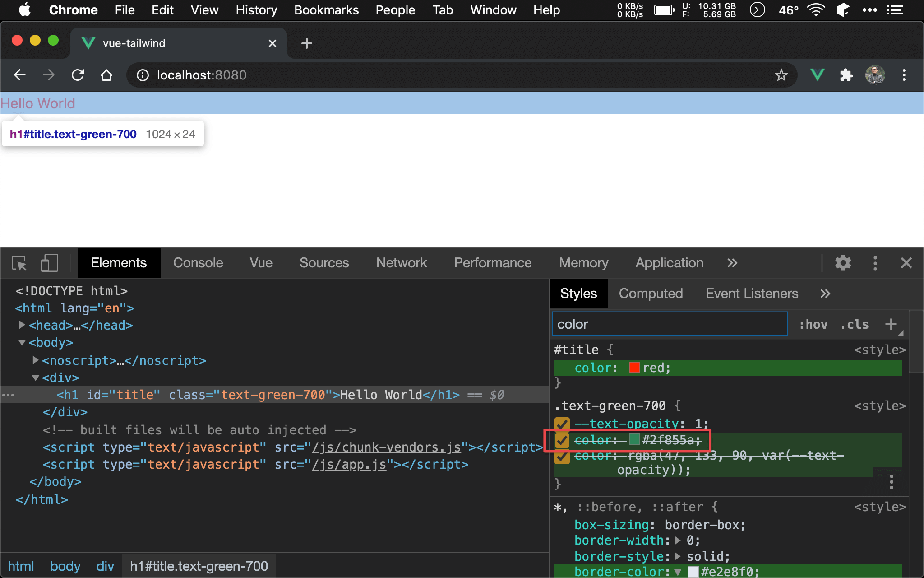Expand the head element node
924x578 pixels.
point(22,325)
